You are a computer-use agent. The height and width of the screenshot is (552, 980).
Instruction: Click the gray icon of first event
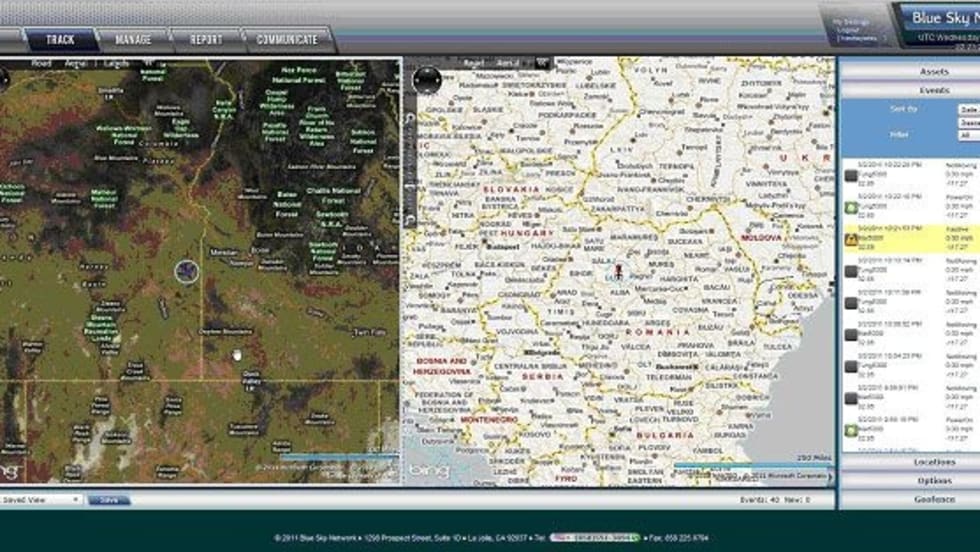(851, 176)
